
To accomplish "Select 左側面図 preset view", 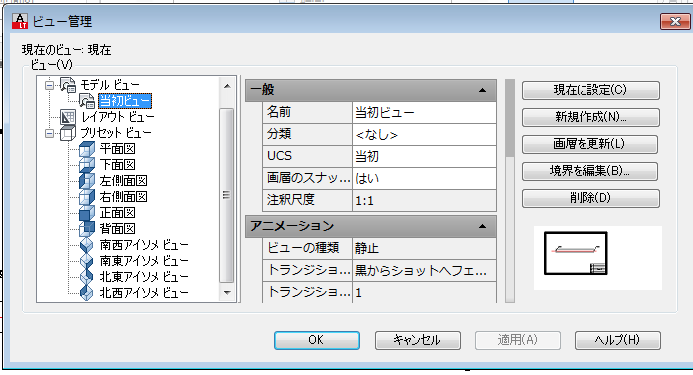I will point(123,181).
